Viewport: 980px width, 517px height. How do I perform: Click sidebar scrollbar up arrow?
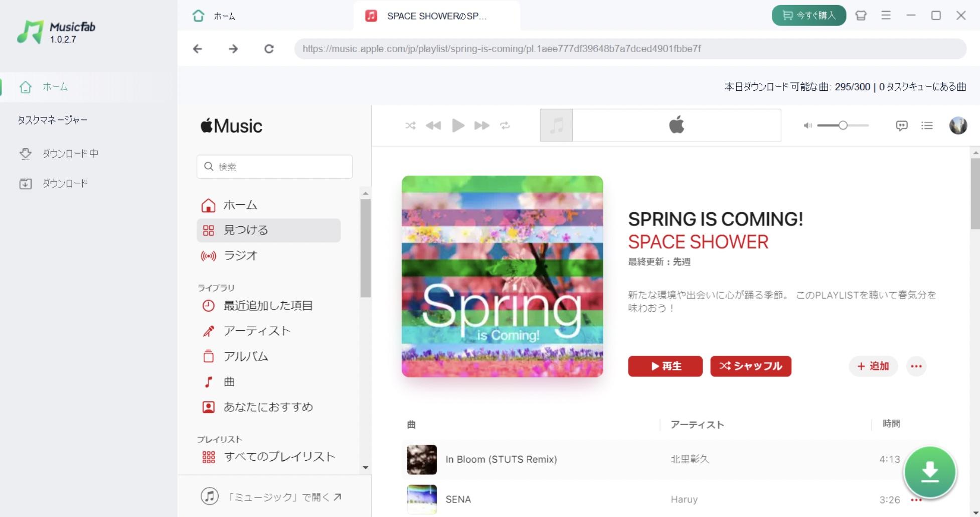point(366,193)
